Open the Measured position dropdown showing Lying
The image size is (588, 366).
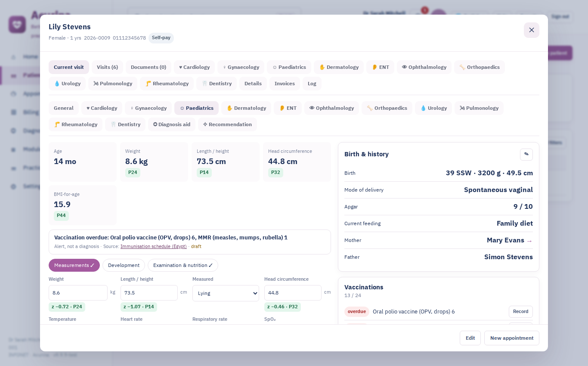point(226,293)
